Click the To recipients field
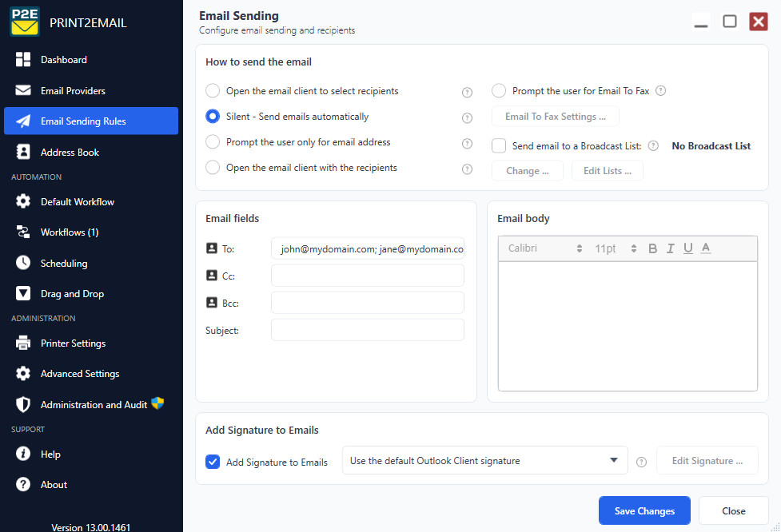This screenshot has height=532, width=781. coord(368,248)
